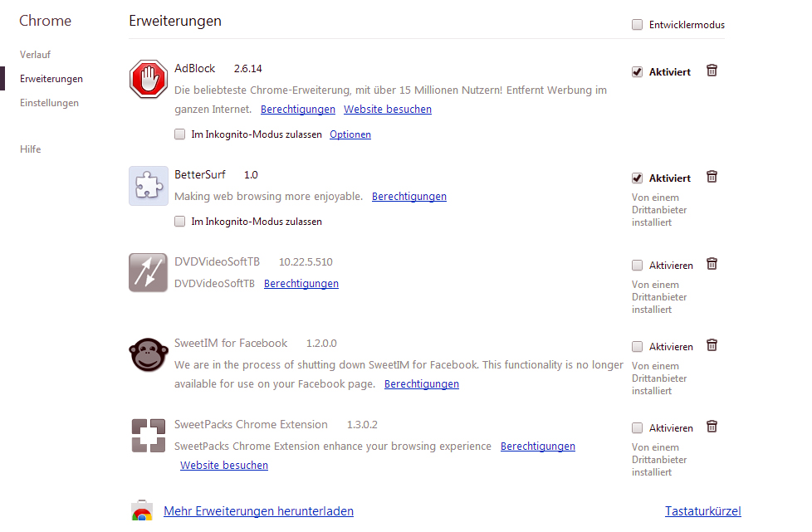Remove SweetPacks Chrome Extension via trash icon
The height and width of the screenshot is (532, 812).
point(712,427)
